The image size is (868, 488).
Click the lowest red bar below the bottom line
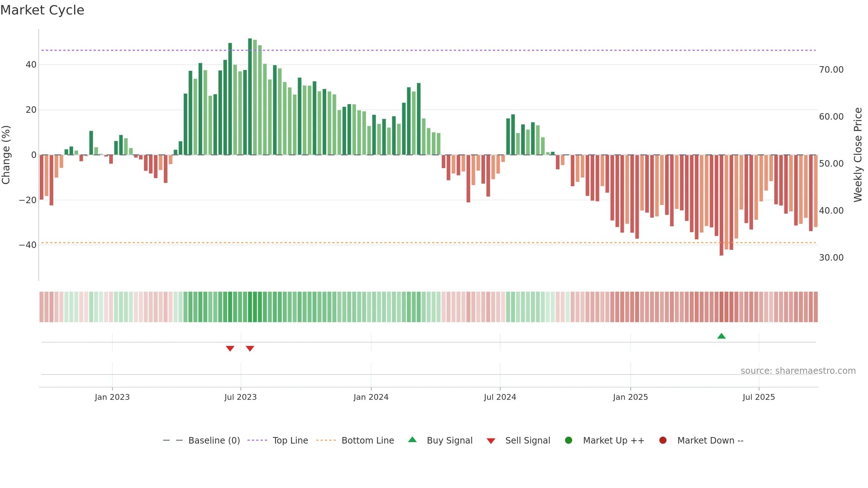(x=722, y=205)
